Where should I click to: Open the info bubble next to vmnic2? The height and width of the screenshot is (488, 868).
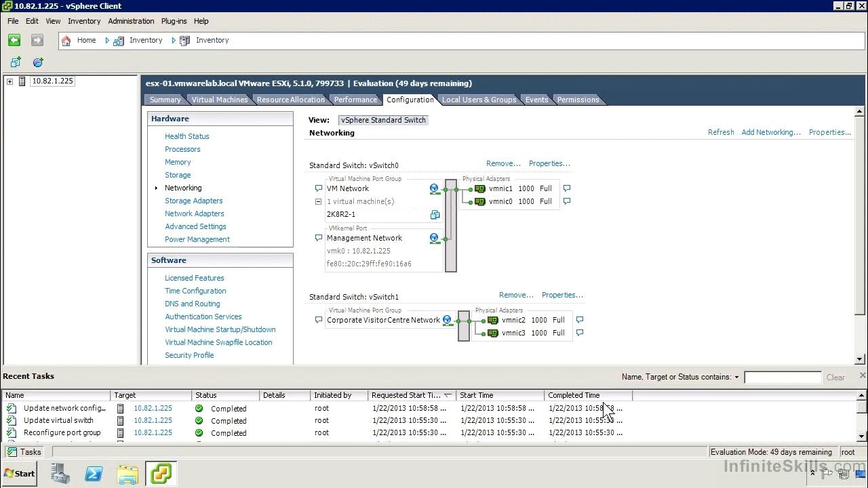[x=580, y=320]
